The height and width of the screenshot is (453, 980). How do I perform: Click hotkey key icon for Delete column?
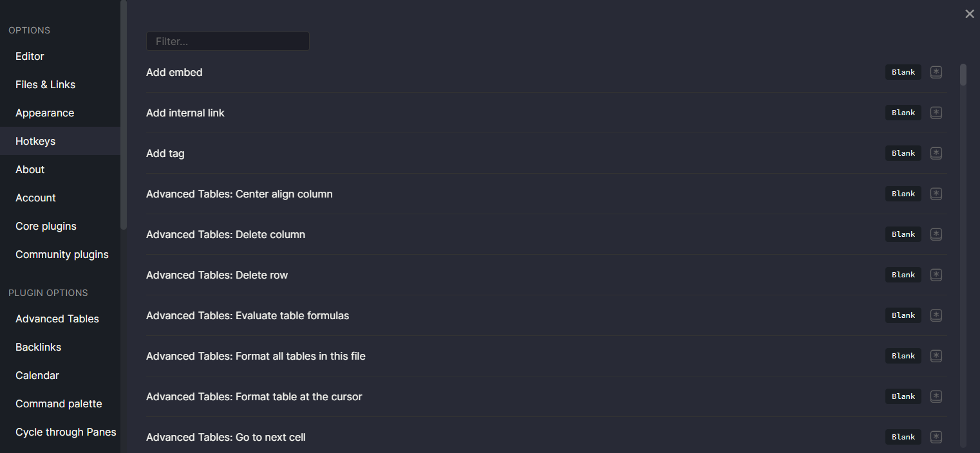(x=936, y=234)
